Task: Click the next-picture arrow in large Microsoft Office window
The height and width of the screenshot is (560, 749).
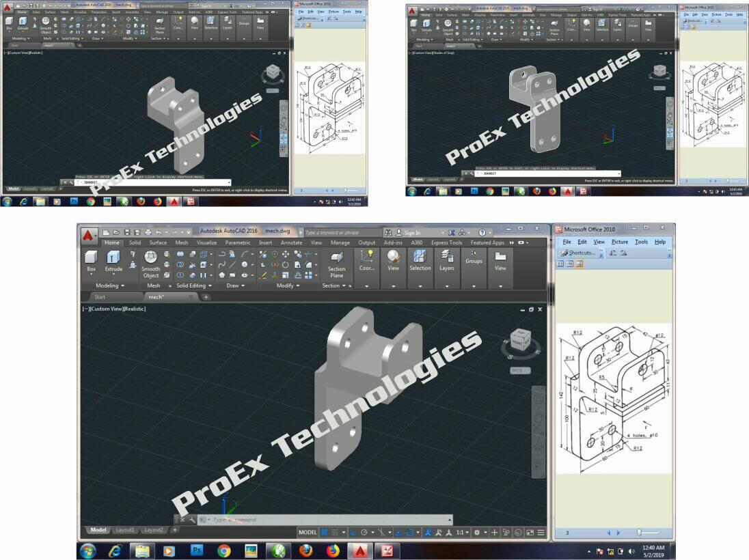Action: (618, 532)
